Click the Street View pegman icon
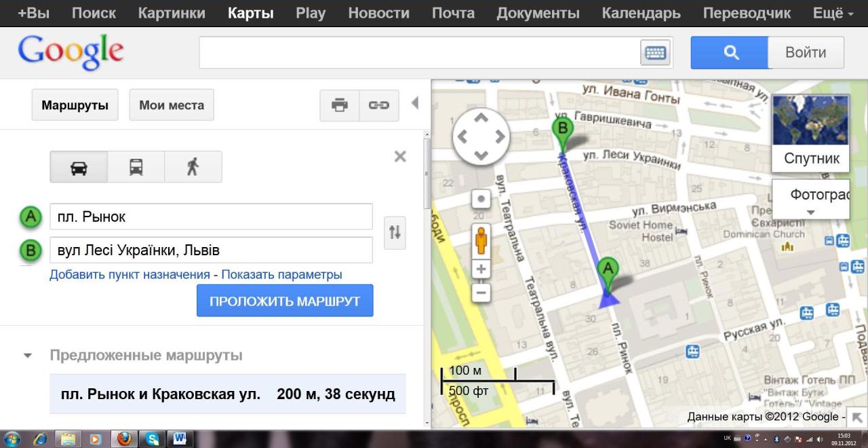The height and width of the screenshot is (448, 868). click(481, 240)
